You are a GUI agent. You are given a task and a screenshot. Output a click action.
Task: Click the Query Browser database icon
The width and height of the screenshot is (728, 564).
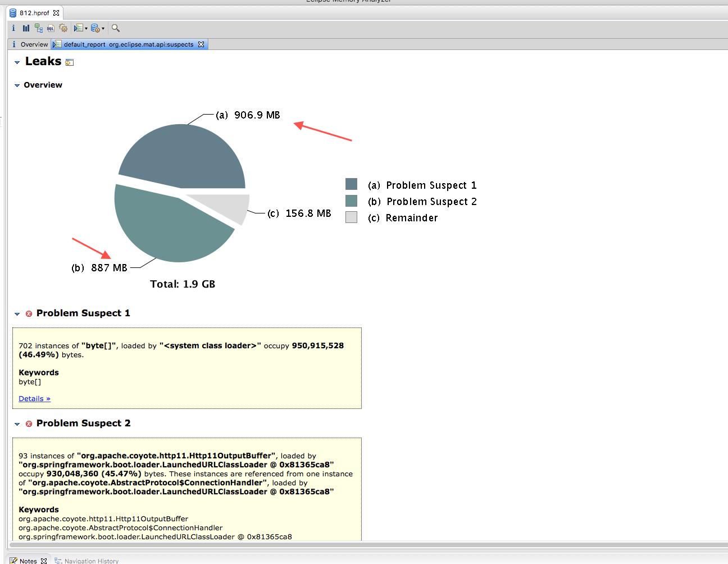[x=95, y=28]
